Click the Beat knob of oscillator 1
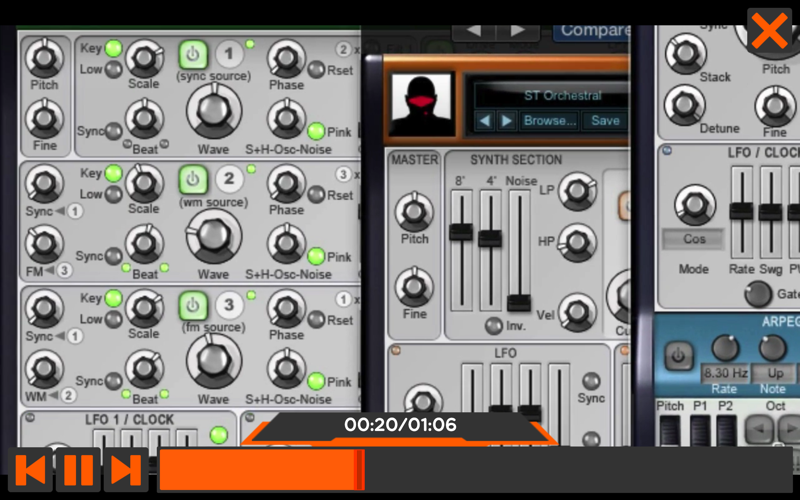The width and height of the screenshot is (800, 500). coord(144,119)
